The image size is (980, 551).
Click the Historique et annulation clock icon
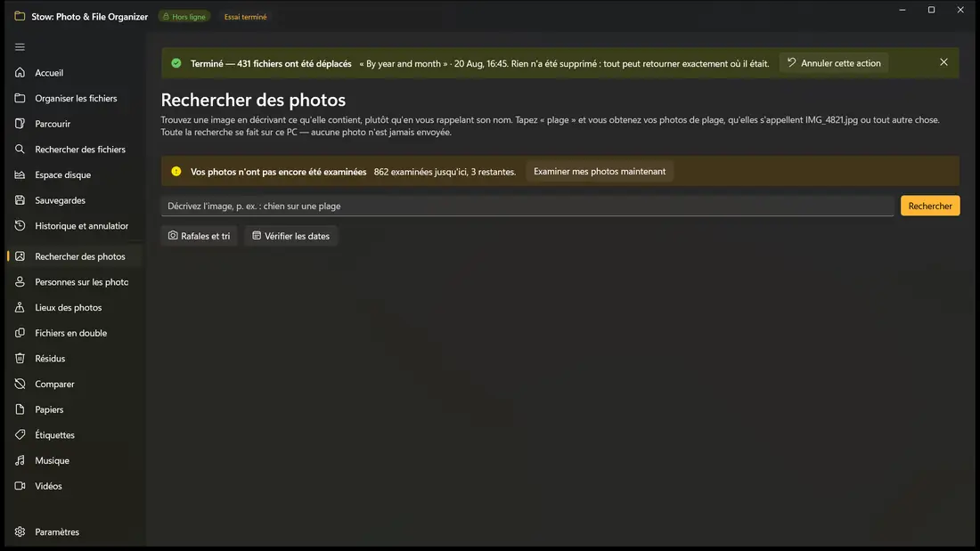[x=20, y=225]
